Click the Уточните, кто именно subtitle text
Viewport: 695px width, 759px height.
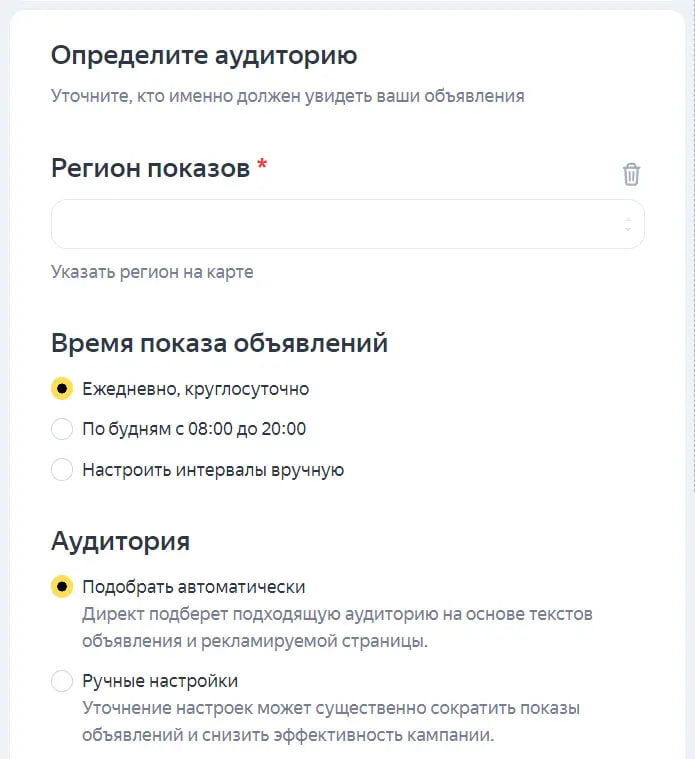287,97
